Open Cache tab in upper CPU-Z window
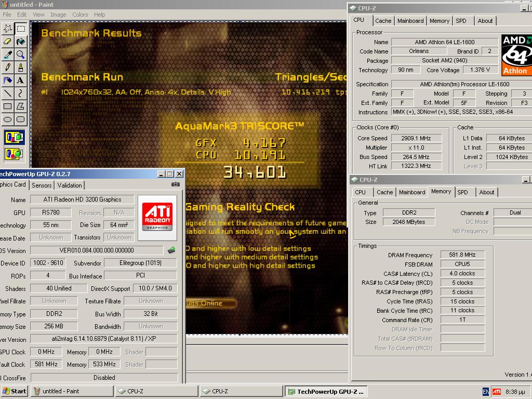 [383, 21]
